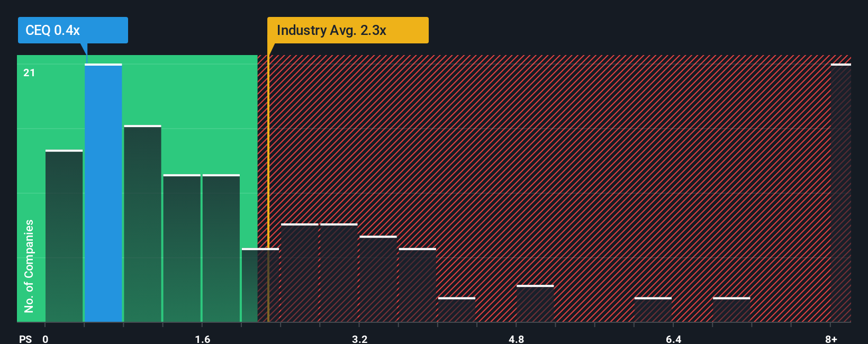
Task: Select the 8+ bar at the far right
Action: click(x=841, y=193)
